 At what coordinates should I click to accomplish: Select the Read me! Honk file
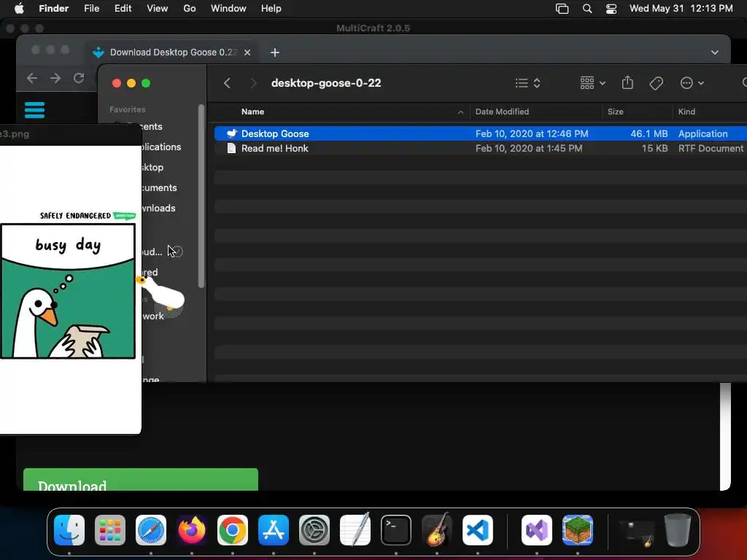coord(480,149)
